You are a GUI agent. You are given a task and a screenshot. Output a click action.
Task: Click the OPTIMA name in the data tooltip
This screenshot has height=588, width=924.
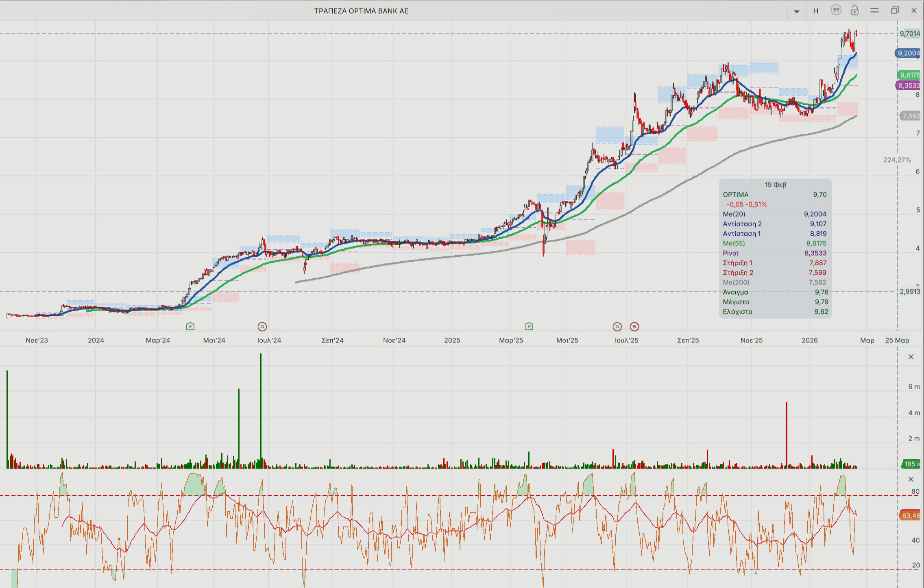pos(735,195)
